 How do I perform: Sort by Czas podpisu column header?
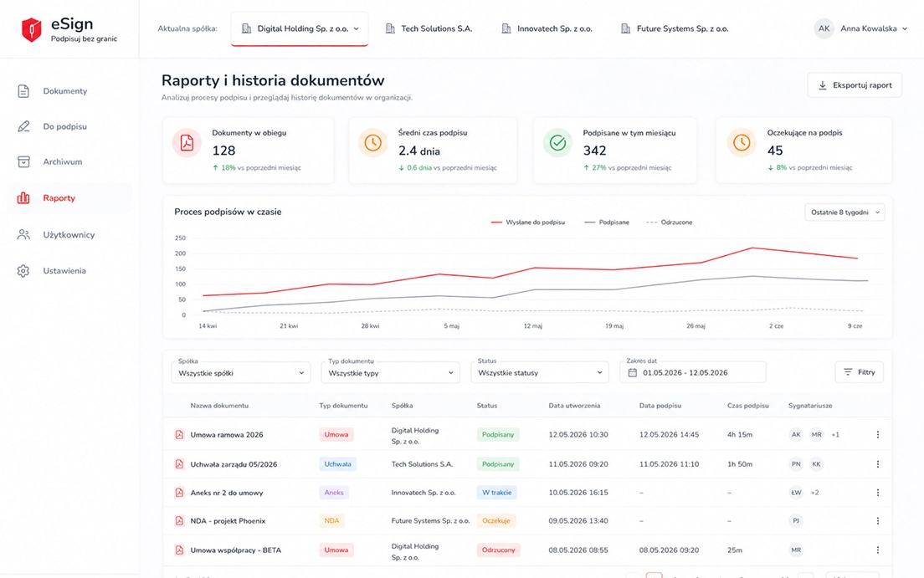747,406
